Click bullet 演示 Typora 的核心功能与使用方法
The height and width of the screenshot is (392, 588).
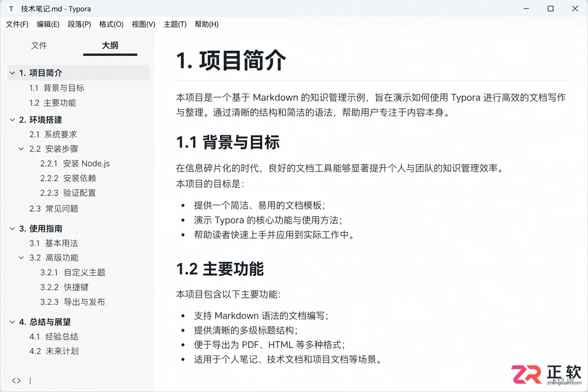click(x=268, y=220)
